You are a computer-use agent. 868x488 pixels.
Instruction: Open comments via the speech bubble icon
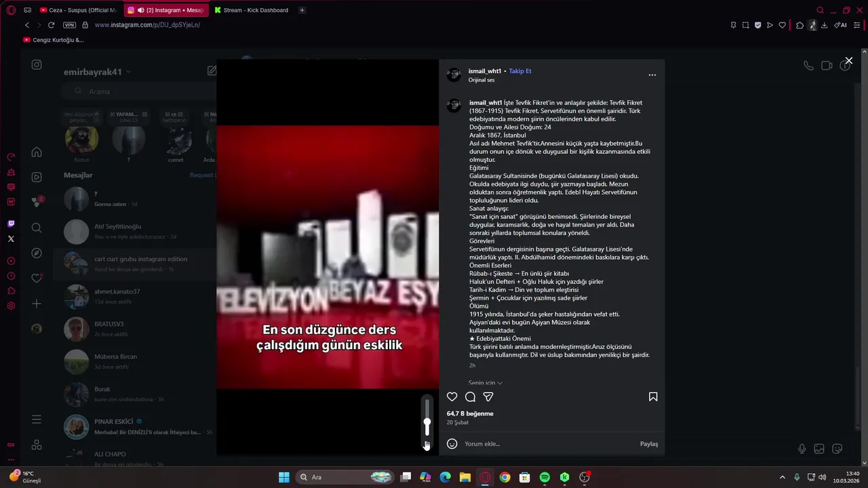tap(470, 396)
